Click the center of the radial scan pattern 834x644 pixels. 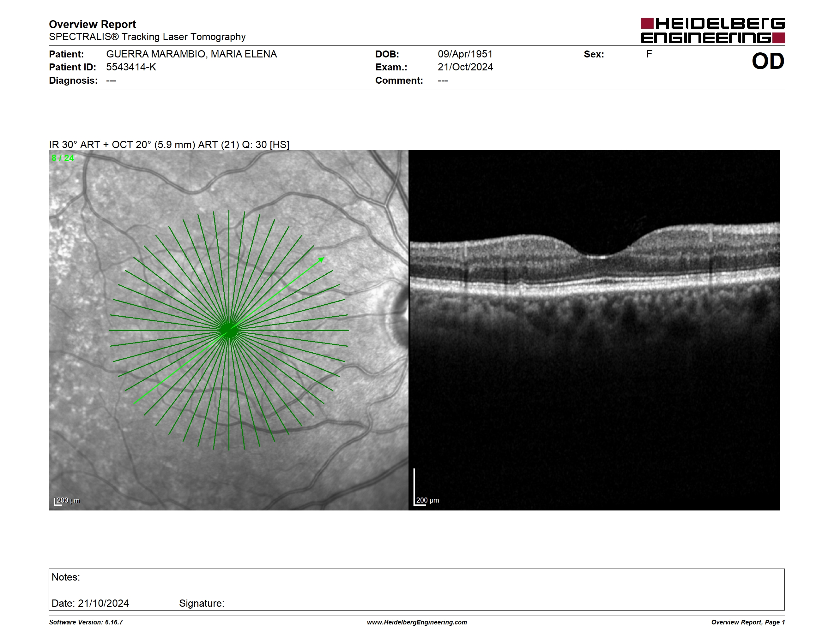[229, 331]
